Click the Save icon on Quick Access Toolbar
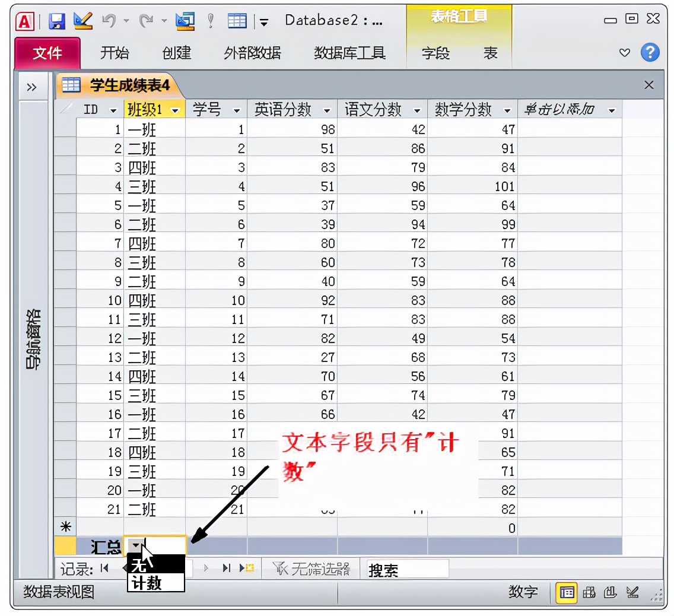The height and width of the screenshot is (616, 674). click(x=56, y=20)
